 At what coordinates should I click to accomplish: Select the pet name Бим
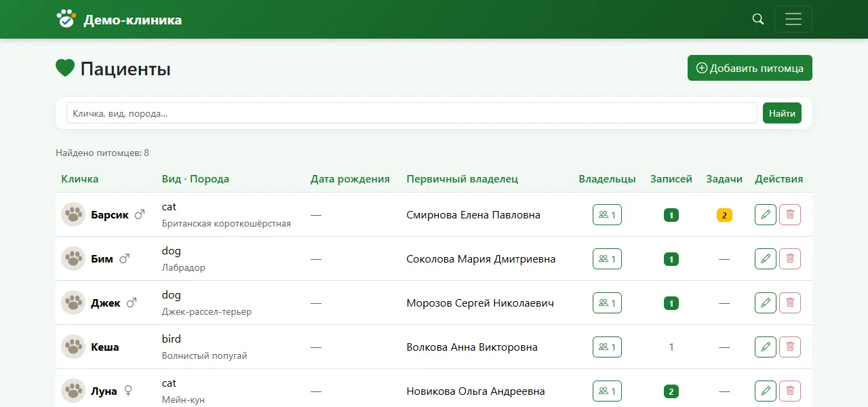point(102,259)
